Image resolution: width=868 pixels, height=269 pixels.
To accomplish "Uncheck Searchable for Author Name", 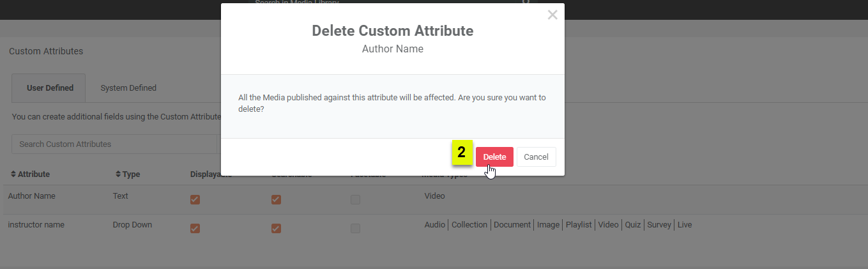I will tap(276, 199).
